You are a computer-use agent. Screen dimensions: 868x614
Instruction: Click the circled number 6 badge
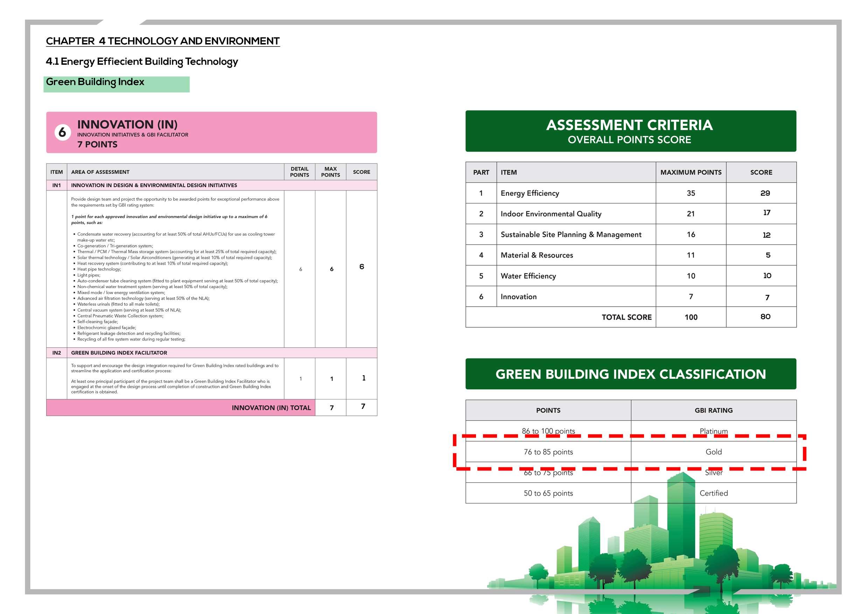point(62,132)
